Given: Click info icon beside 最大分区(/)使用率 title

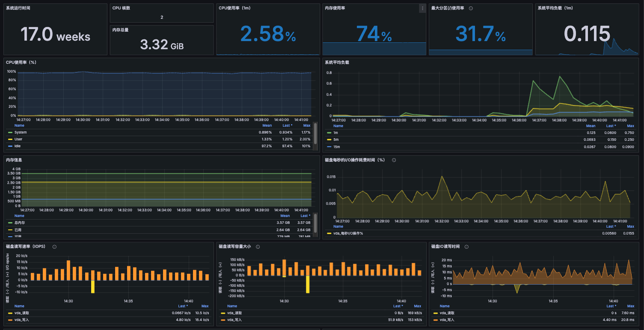Looking at the screenshot, I should 471,8.
